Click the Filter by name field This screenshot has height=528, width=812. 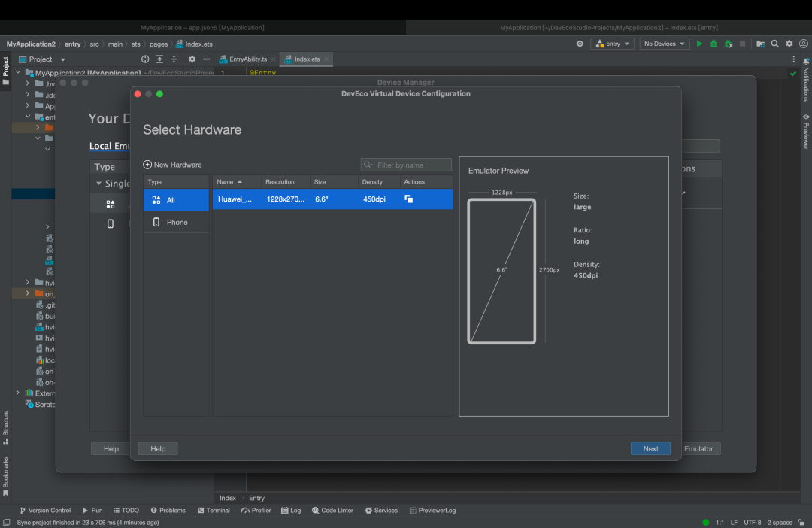[x=411, y=165]
